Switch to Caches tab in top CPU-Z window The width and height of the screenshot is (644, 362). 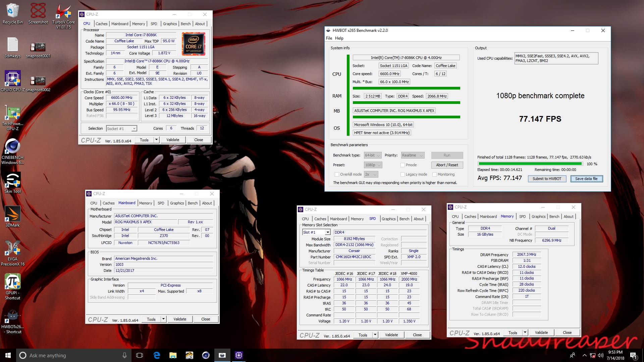[102, 24]
